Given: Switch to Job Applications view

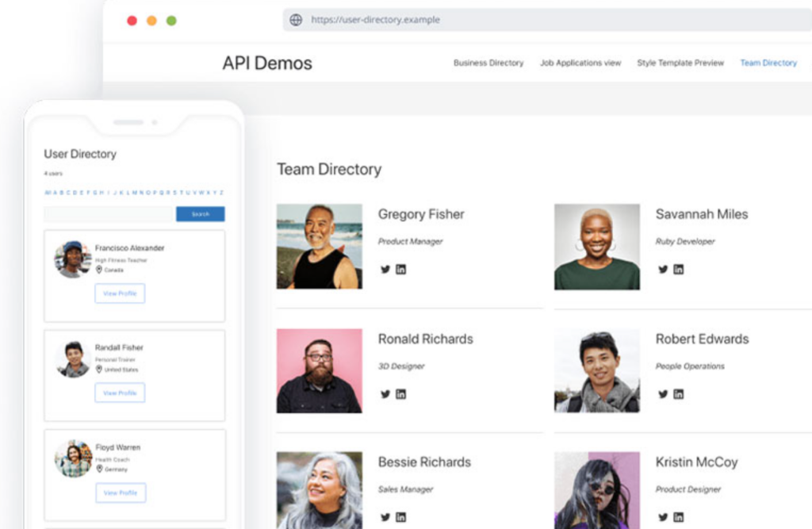Looking at the screenshot, I should [x=580, y=63].
